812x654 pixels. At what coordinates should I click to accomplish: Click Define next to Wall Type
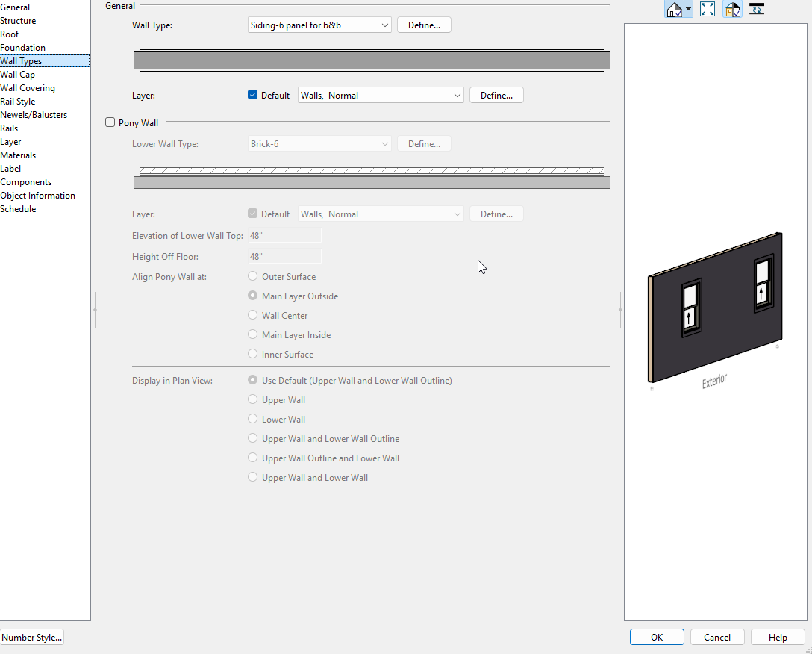pos(424,25)
